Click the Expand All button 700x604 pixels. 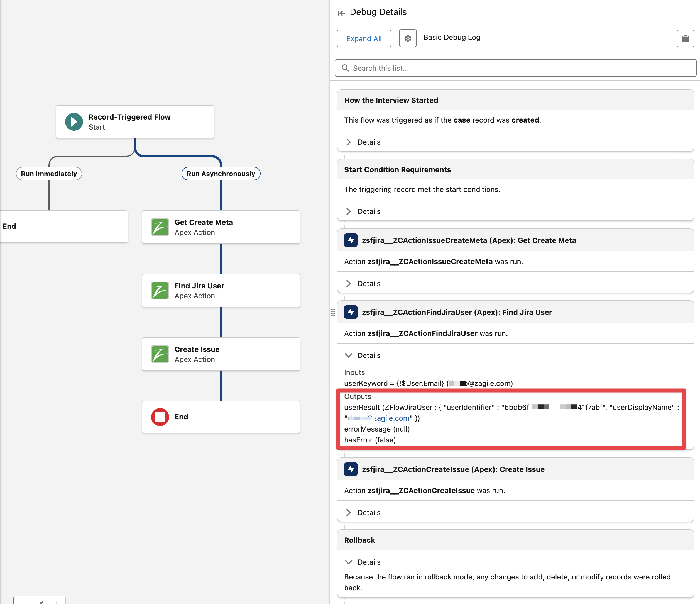(364, 38)
